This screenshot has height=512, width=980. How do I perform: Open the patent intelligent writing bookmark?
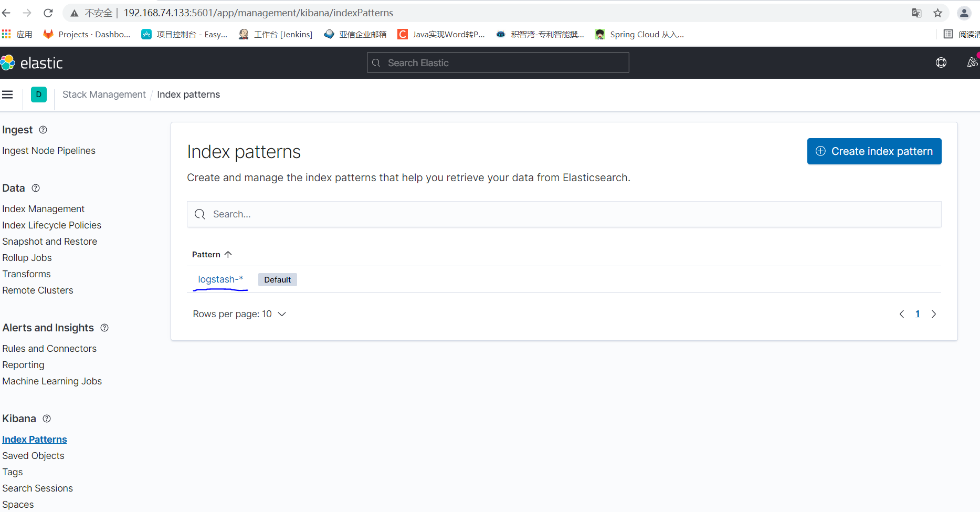[x=540, y=34]
